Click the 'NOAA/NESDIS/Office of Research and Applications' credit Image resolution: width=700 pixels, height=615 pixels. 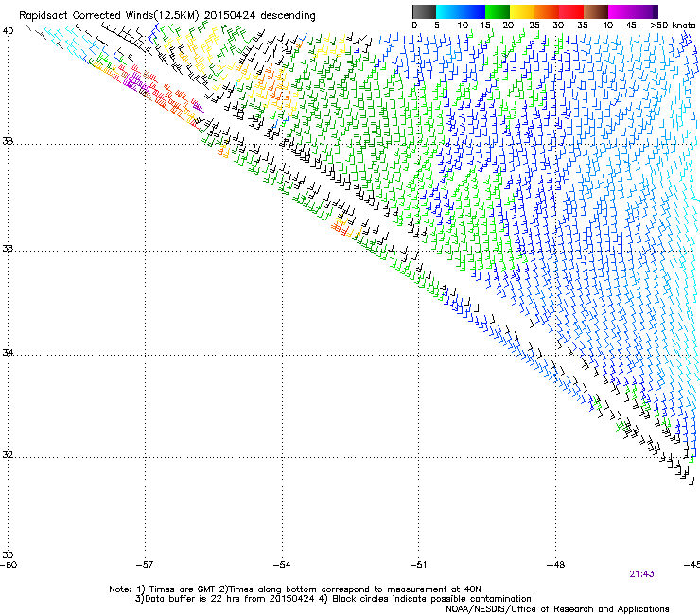pos(557,609)
